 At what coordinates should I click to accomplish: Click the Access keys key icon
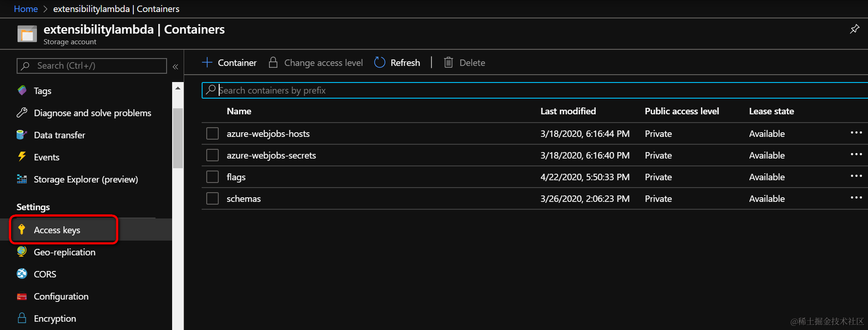[x=22, y=230]
